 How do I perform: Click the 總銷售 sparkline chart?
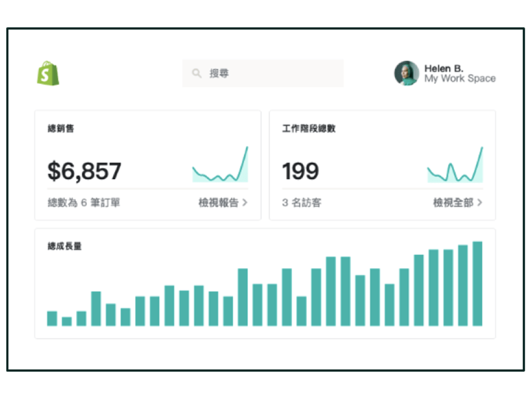pos(220,165)
